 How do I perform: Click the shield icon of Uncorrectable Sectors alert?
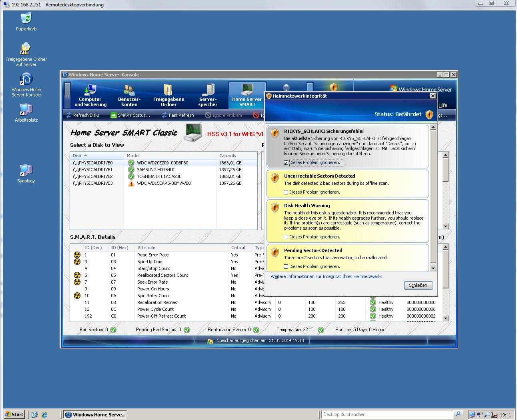(275, 178)
